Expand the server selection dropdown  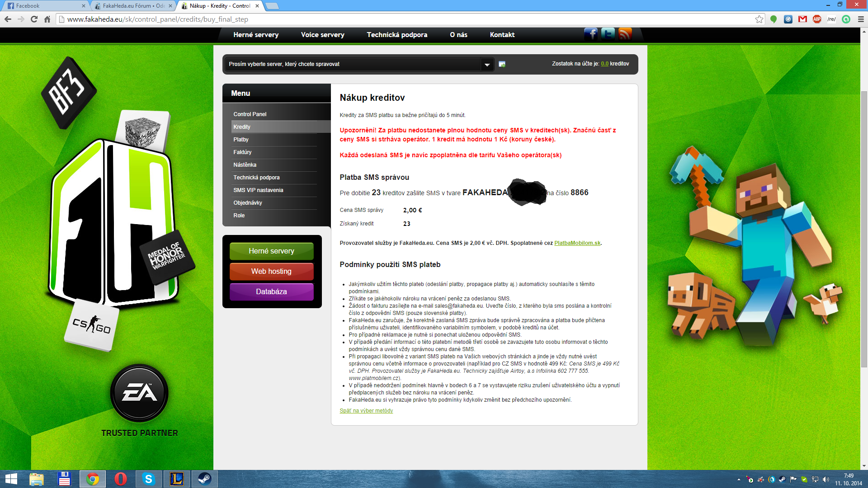coord(487,64)
